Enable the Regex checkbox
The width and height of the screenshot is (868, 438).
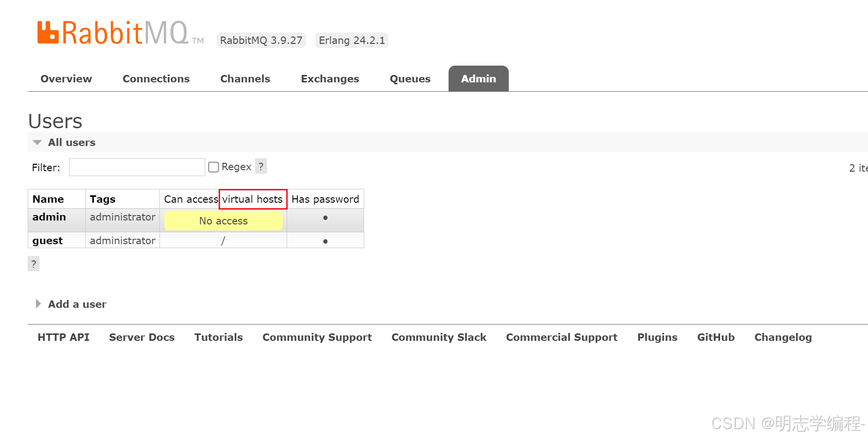click(214, 167)
